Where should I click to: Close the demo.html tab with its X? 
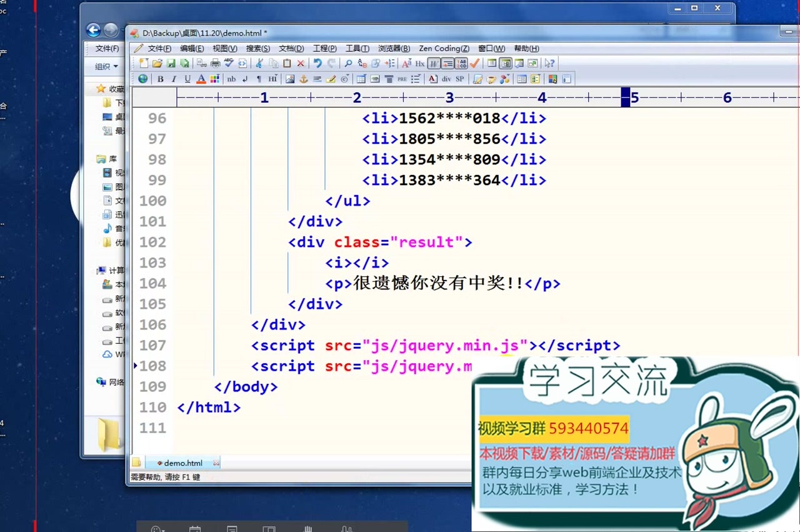pyautogui.click(x=216, y=463)
